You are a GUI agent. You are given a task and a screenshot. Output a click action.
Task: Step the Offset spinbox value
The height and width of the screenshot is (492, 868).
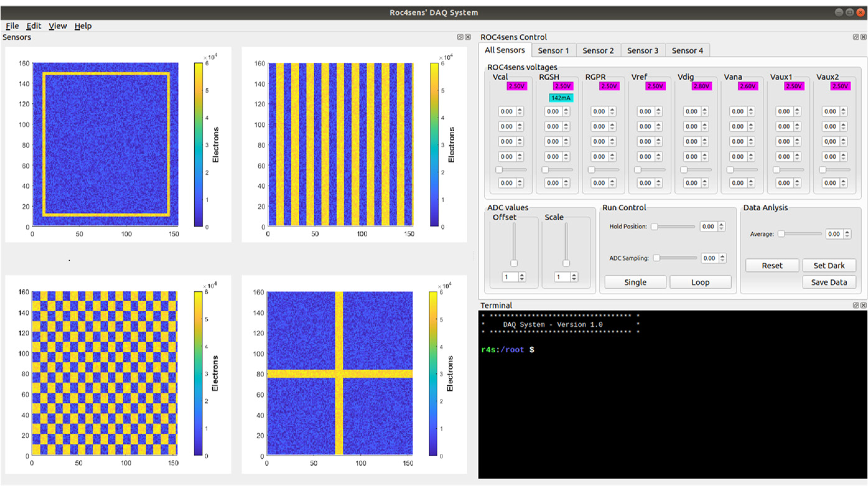tap(522, 275)
